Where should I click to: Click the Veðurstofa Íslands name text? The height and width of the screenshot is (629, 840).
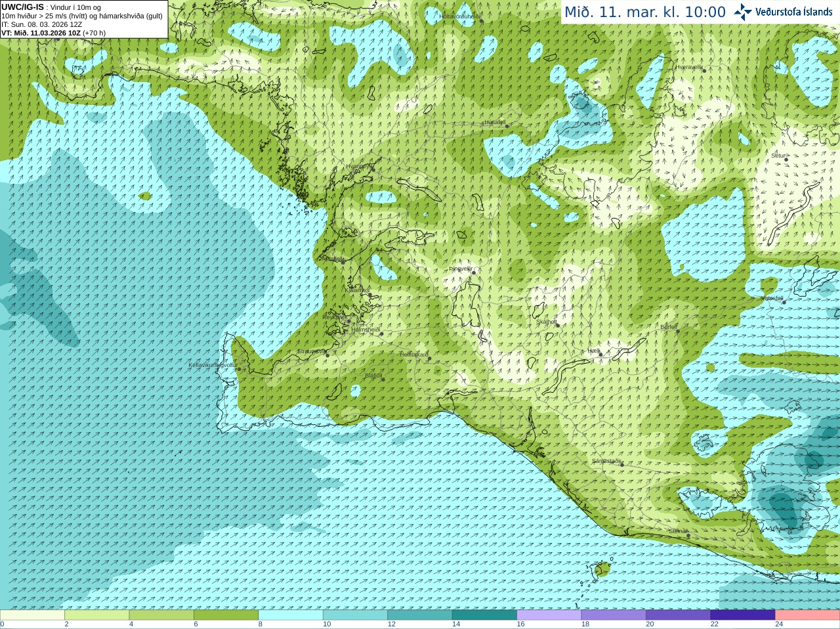(794, 12)
